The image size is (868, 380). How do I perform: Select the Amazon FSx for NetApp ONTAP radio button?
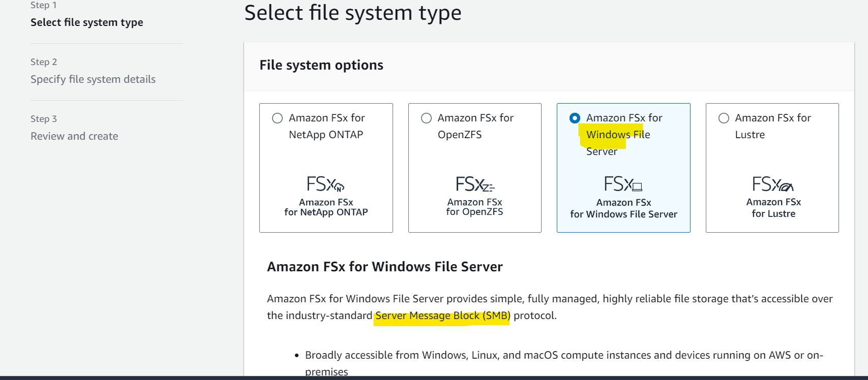coord(277,118)
